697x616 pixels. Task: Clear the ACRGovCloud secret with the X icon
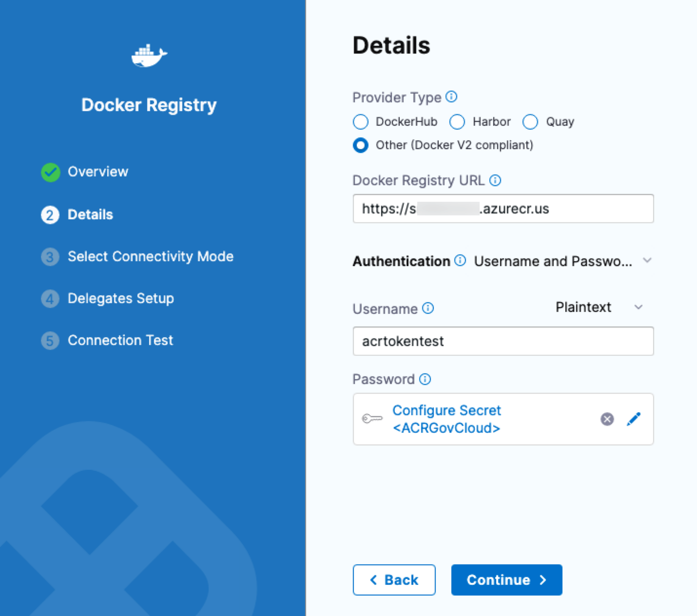point(607,419)
